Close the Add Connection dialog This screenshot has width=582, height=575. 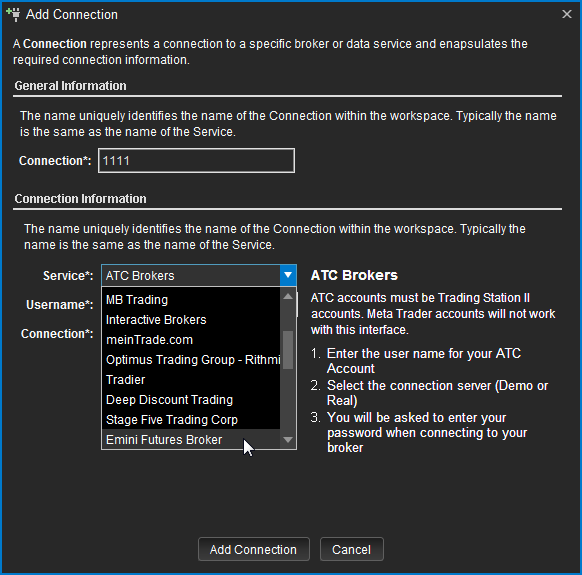coord(566,14)
